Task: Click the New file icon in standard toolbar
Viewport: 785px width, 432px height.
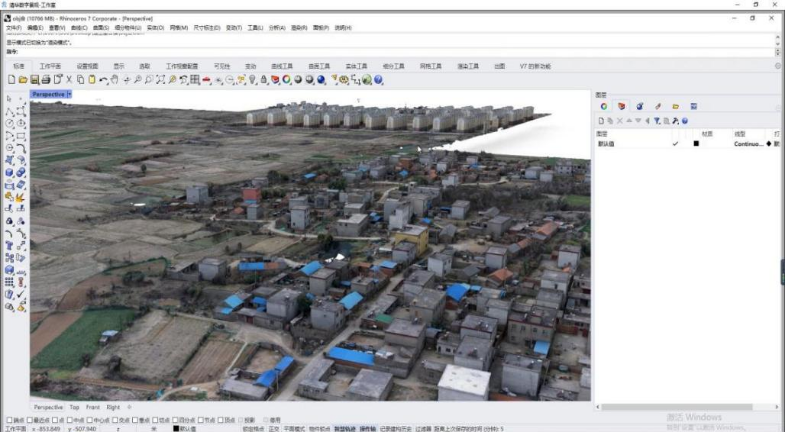Action: (12, 80)
